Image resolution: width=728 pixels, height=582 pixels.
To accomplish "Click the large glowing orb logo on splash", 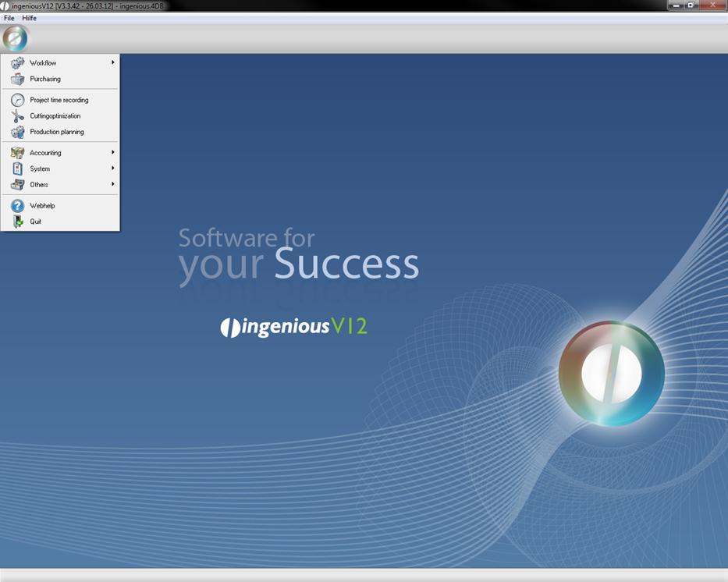I will click(611, 373).
